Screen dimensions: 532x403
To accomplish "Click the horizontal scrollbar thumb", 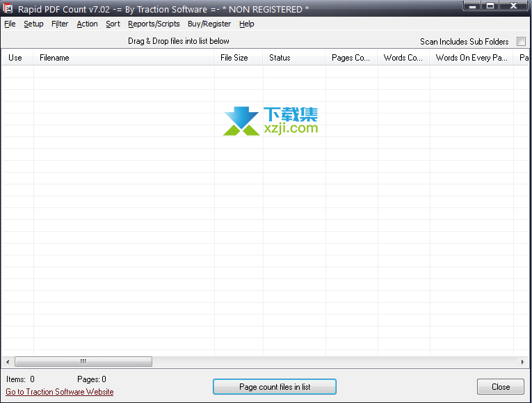I will point(83,361).
